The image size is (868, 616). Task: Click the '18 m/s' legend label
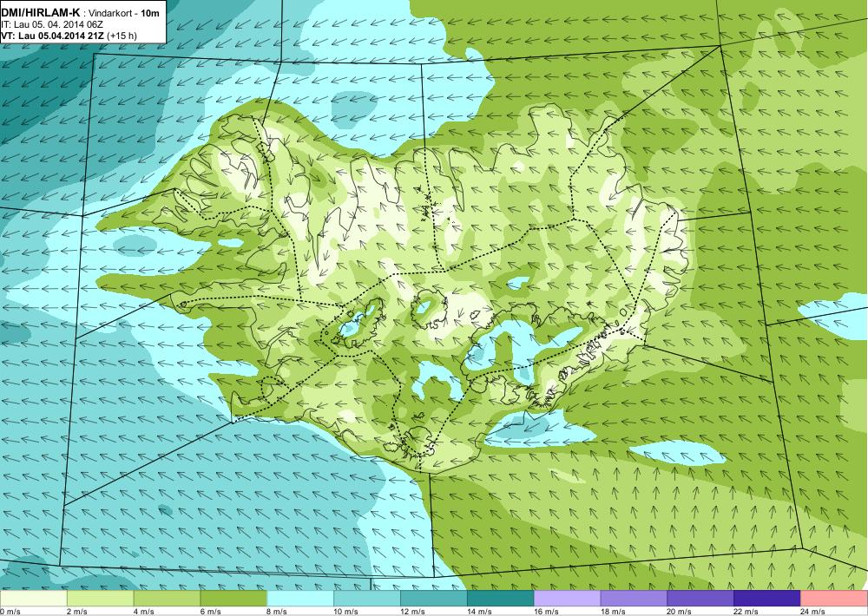pos(613,612)
